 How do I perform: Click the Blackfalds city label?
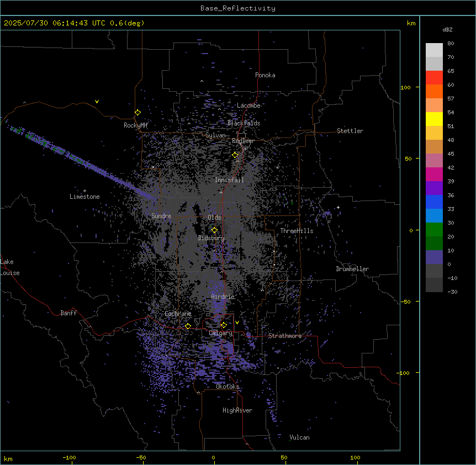(x=244, y=123)
